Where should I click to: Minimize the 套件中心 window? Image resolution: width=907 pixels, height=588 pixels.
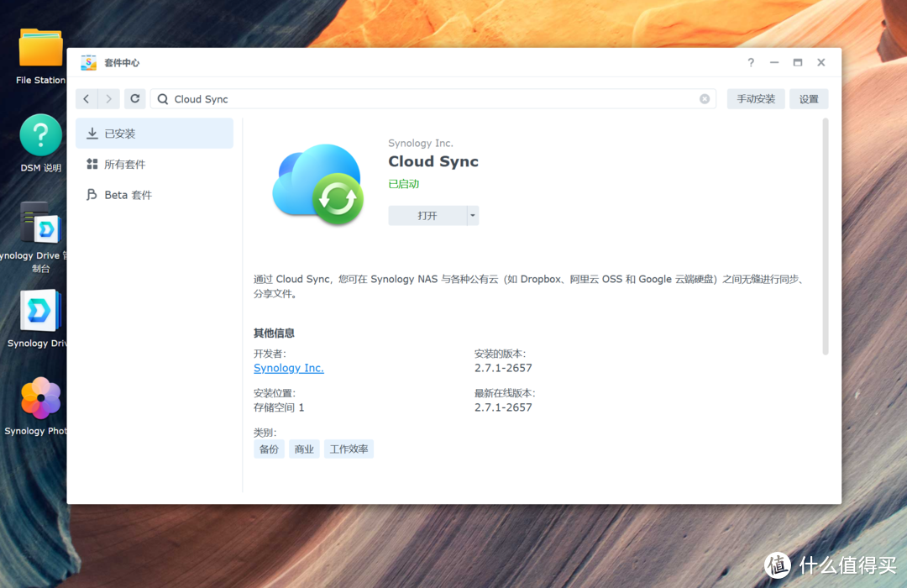774,62
